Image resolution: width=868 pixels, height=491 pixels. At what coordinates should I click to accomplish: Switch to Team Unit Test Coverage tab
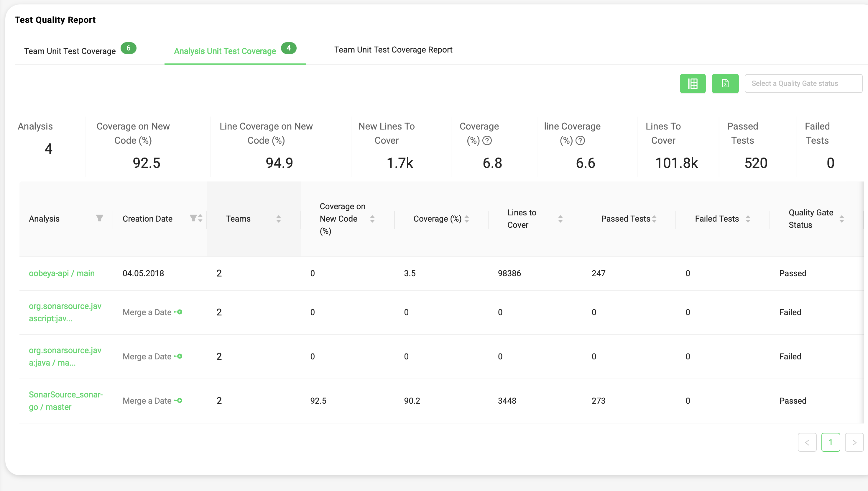coord(70,51)
